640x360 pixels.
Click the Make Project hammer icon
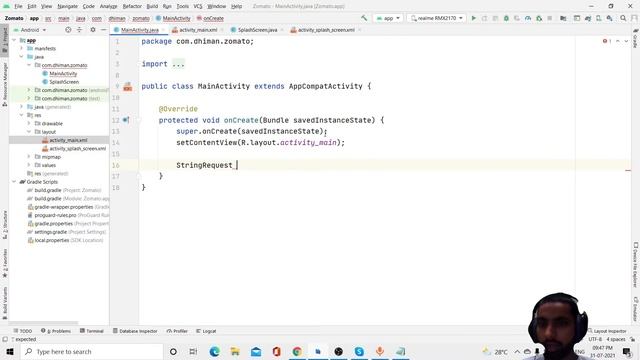[x=364, y=18]
